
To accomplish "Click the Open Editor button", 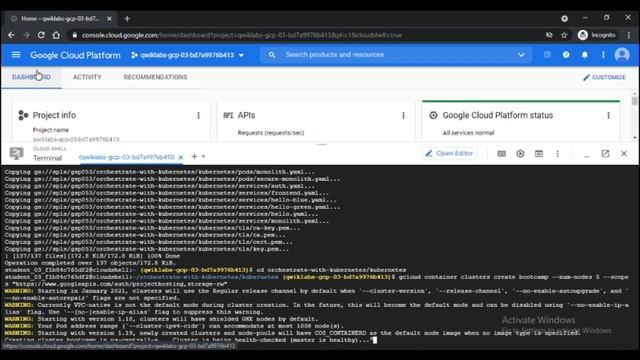I will (449, 153).
